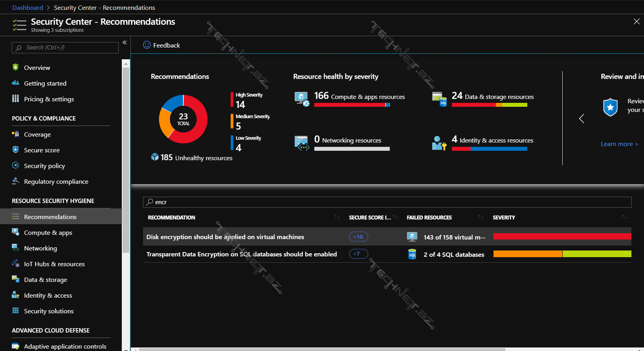This screenshot has width=644, height=351.
Task: Sort by the Failed Resources column arrows
Action: point(481,217)
